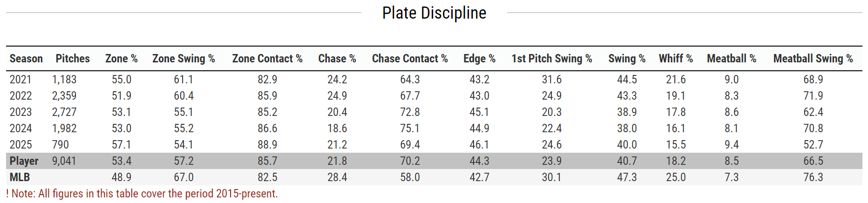The image size is (868, 203).
Task: Sort by Edge % column header
Action: 479,59
